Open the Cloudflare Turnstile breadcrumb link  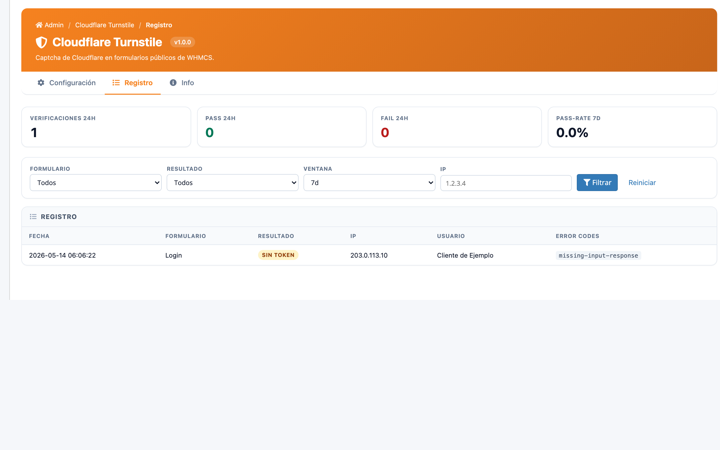(x=105, y=25)
